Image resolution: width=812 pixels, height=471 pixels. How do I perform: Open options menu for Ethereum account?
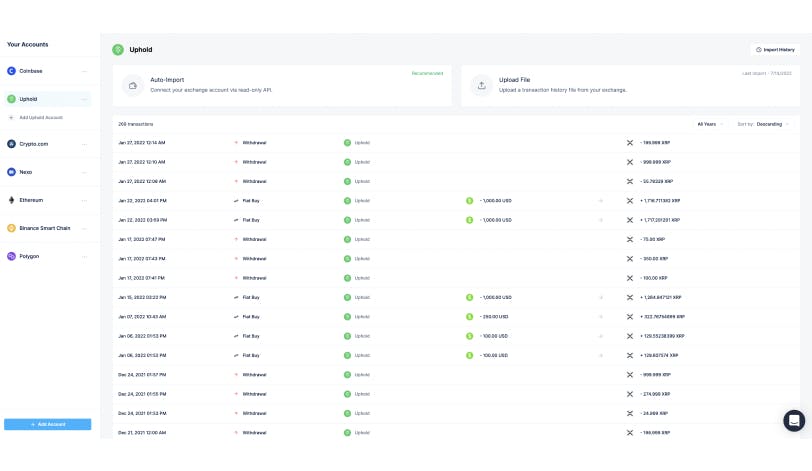pyautogui.click(x=84, y=200)
